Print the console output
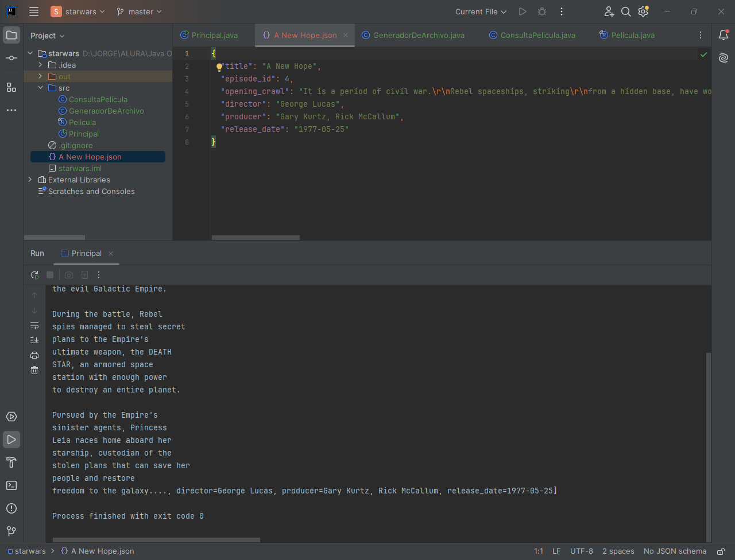 [34, 355]
